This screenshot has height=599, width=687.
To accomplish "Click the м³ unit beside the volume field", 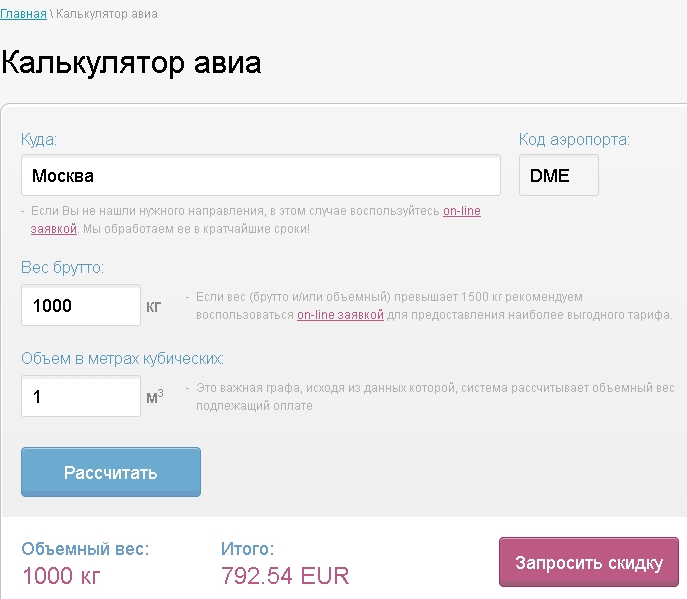I will pyautogui.click(x=155, y=397).
